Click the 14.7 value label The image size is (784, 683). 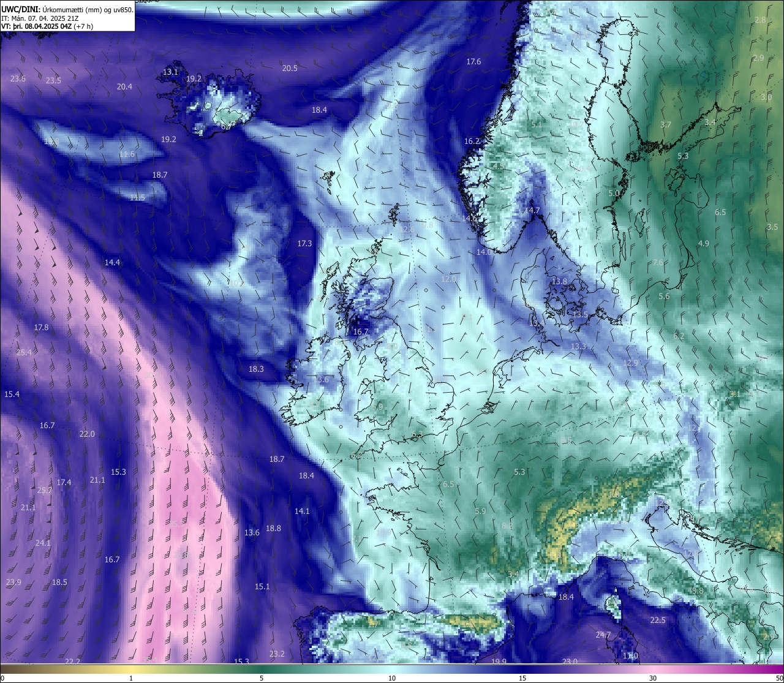point(532,211)
